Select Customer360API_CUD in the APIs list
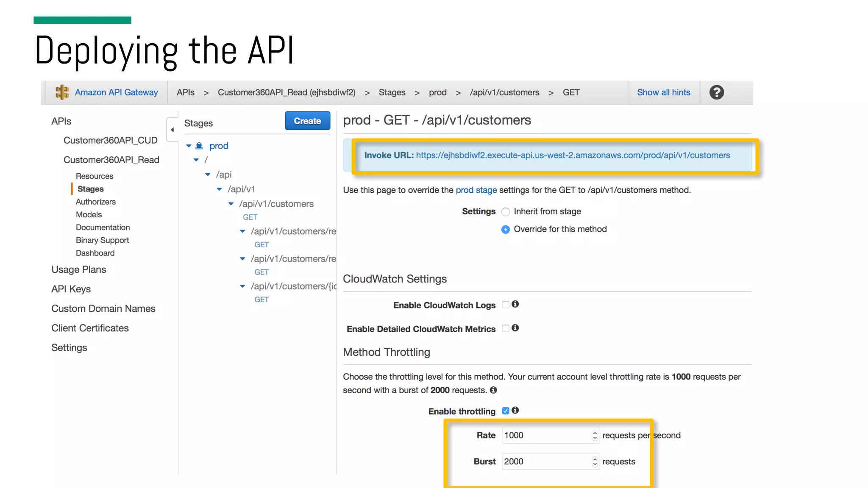The height and width of the screenshot is (488, 868). pos(111,140)
